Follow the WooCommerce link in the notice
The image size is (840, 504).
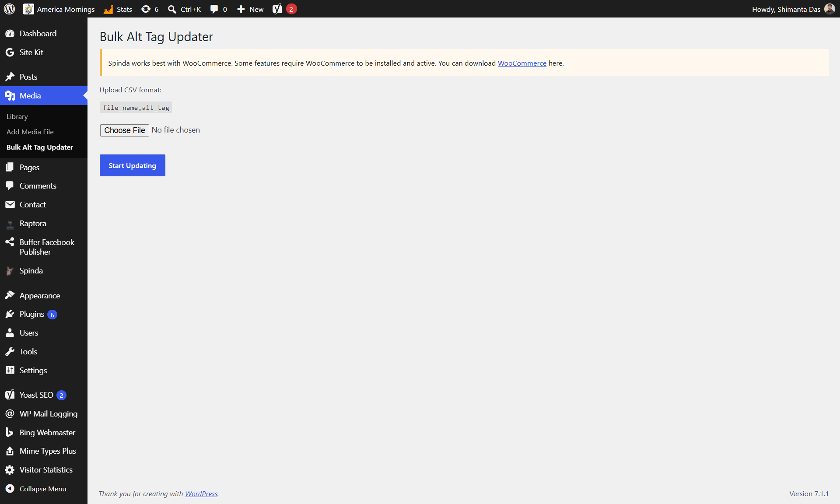click(522, 63)
